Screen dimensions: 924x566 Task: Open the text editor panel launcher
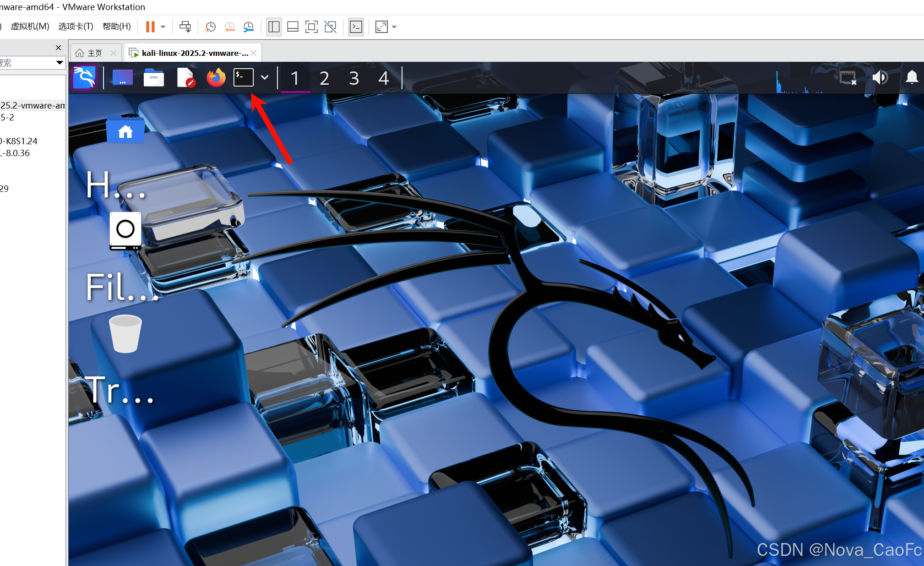point(186,78)
